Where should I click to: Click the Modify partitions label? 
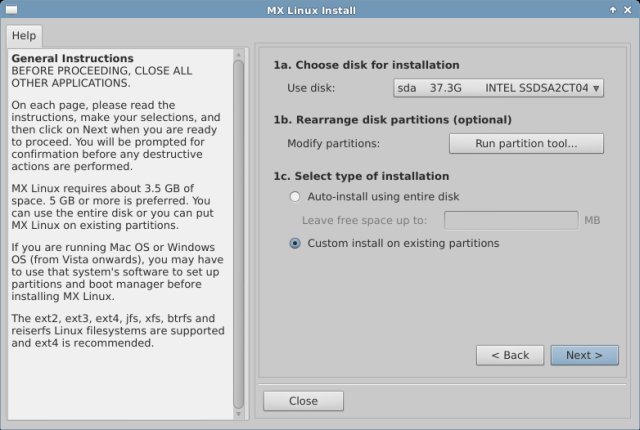(x=333, y=144)
